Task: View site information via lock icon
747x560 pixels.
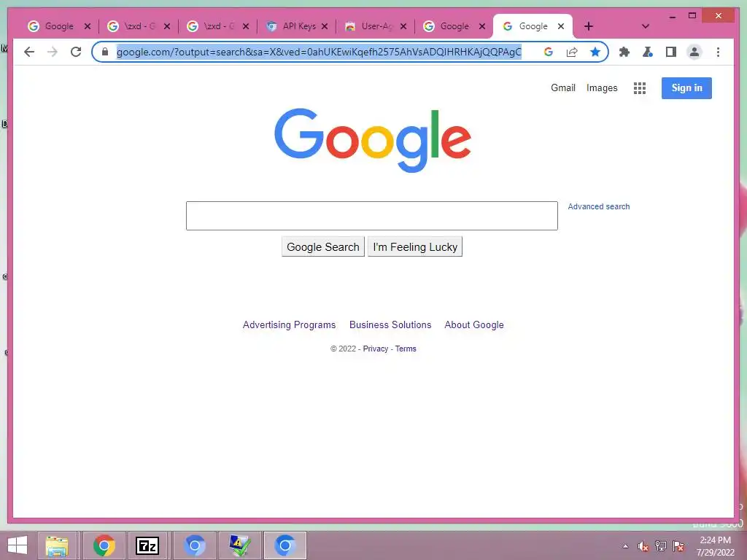Action: (105, 52)
